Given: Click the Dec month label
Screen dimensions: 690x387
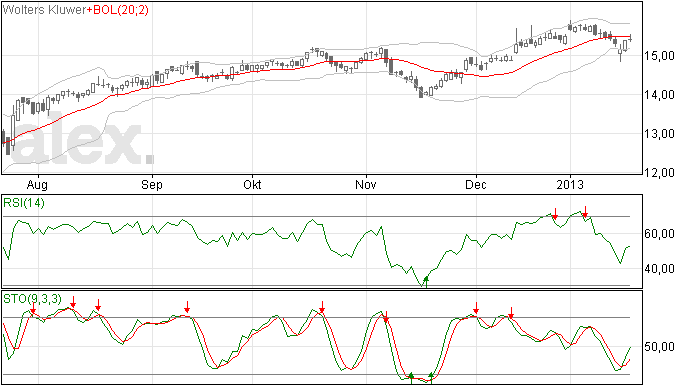Looking at the screenshot, I should pyautogui.click(x=476, y=184).
